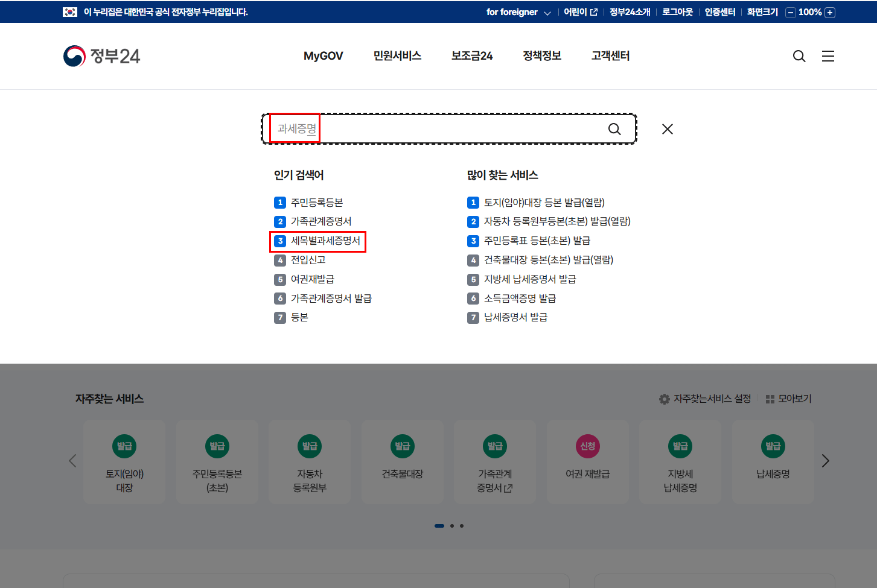Open the 주민등록등본(초본) 발급 service
Screen dimensions: 877x588
coord(217,461)
